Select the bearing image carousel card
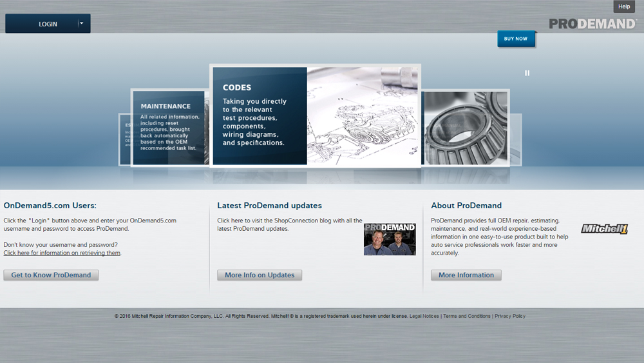 [466, 128]
